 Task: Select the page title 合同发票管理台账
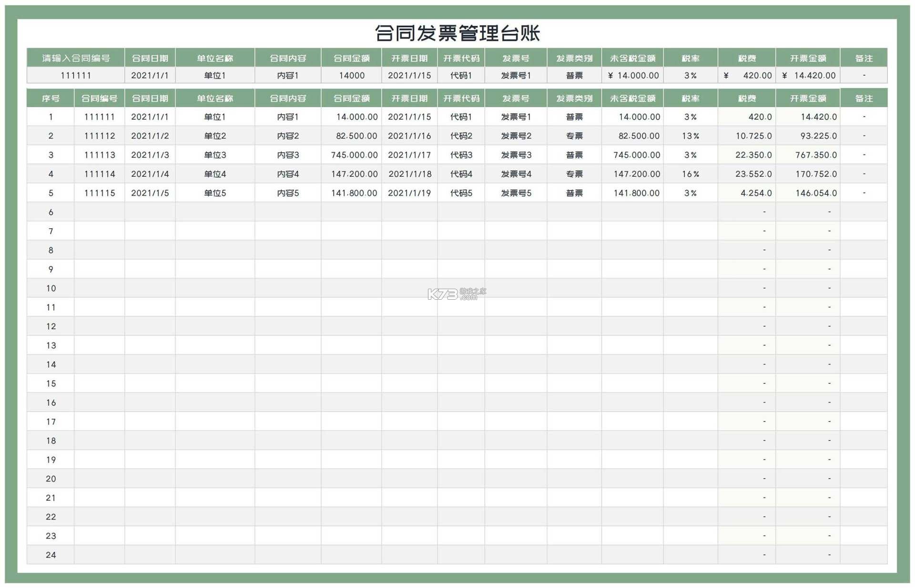point(457,33)
